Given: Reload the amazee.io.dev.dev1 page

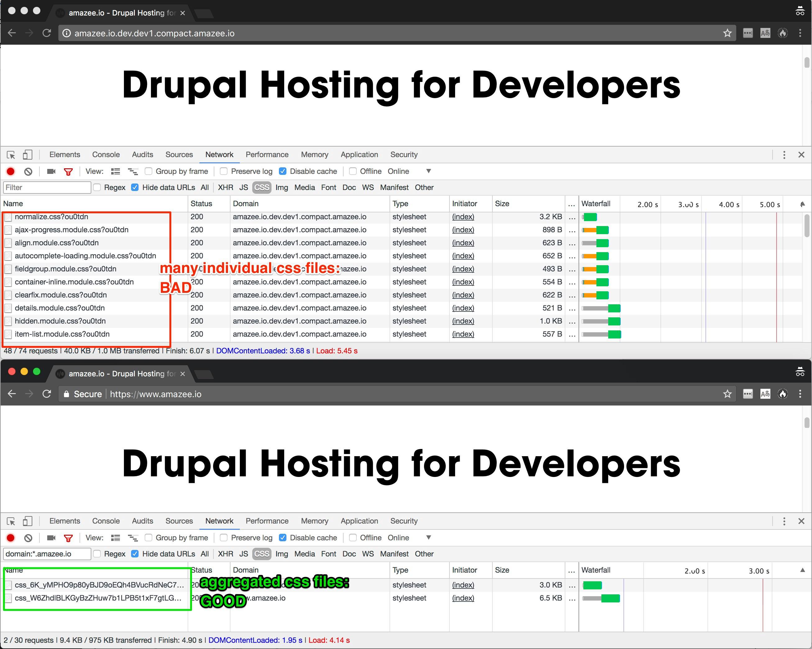Looking at the screenshot, I should 47,33.
